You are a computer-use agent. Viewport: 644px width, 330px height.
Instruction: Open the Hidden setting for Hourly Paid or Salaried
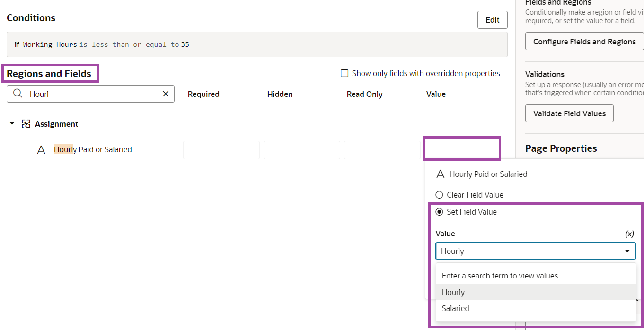(x=301, y=150)
